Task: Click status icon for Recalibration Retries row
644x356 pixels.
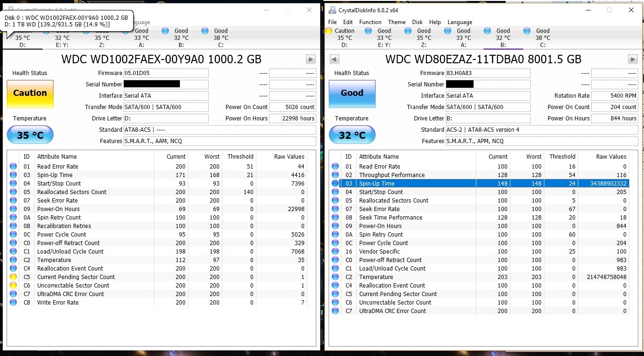Action: click(13, 226)
